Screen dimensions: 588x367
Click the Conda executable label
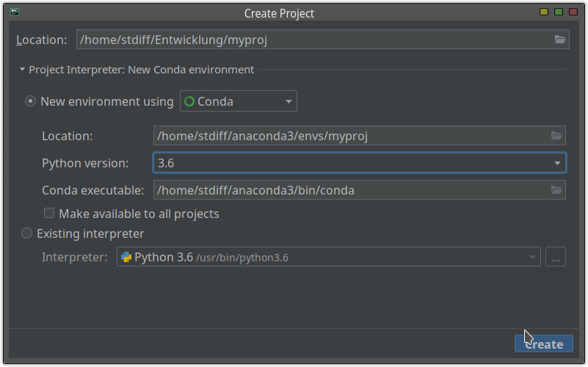click(93, 190)
